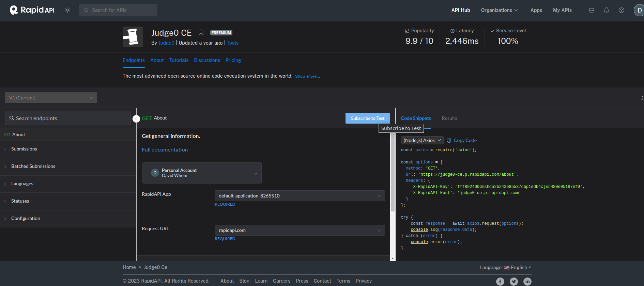The height and width of the screenshot is (286, 644).
Task: Open the Tools category link
Action: coord(233,43)
